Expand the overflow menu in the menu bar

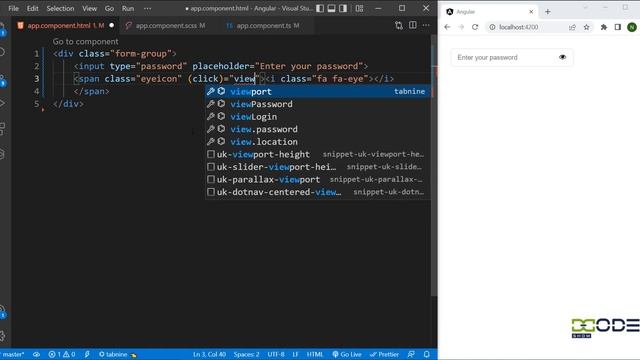(147, 8)
